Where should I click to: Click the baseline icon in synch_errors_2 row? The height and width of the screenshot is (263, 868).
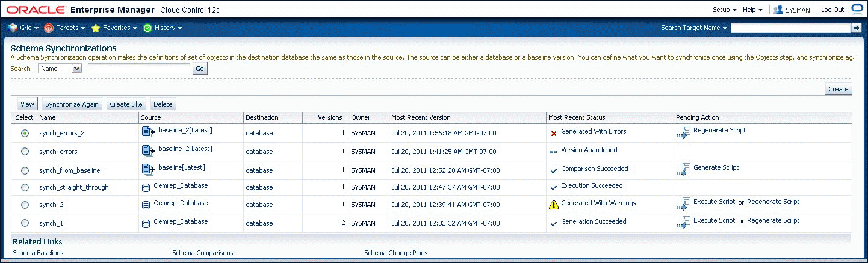pyautogui.click(x=148, y=132)
